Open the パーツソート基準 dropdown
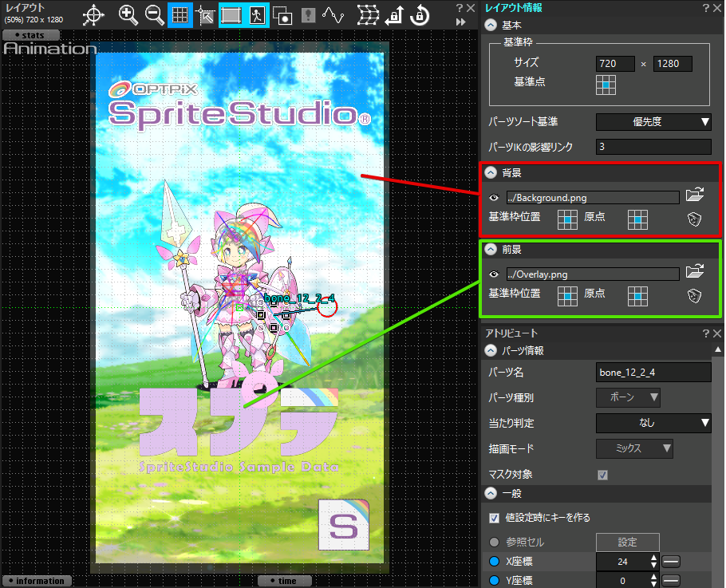 [653, 122]
